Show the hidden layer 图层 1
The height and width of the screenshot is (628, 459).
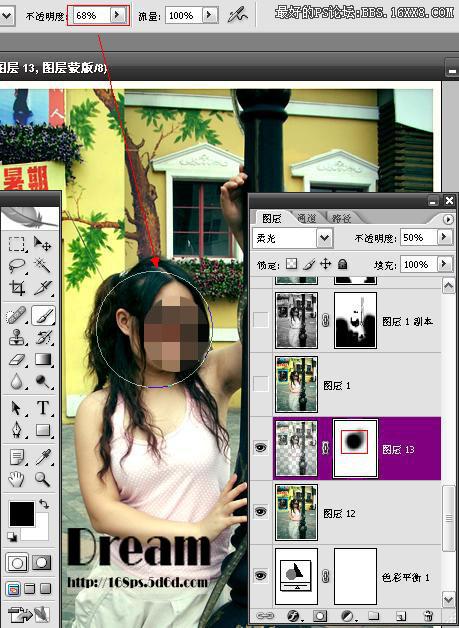261,384
